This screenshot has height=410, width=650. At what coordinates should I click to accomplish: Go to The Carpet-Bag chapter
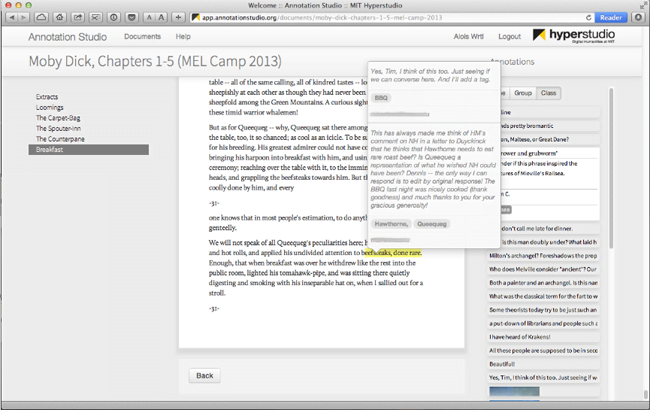coord(58,118)
